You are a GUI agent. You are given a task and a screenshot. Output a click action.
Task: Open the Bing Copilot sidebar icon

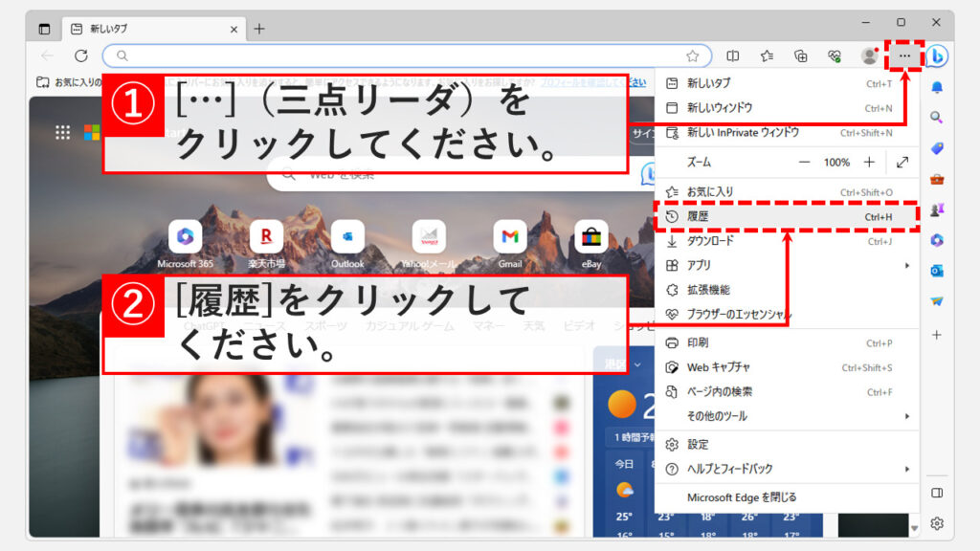[937, 56]
